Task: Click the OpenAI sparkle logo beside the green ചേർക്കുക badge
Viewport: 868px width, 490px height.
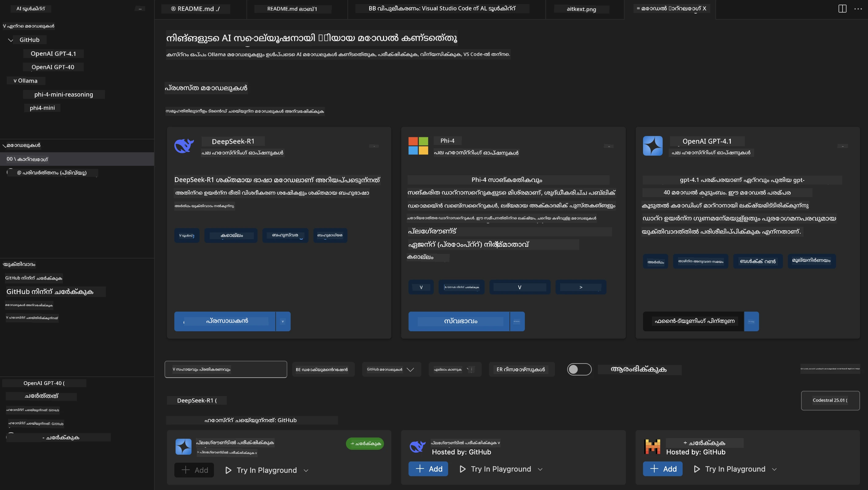Action: 183,446
